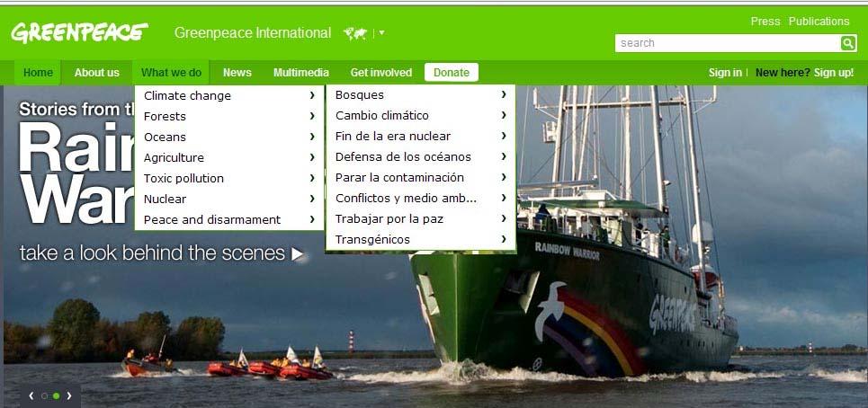The width and height of the screenshot is (868, 408).
Task: Open the About us menu
Action: 97,73
